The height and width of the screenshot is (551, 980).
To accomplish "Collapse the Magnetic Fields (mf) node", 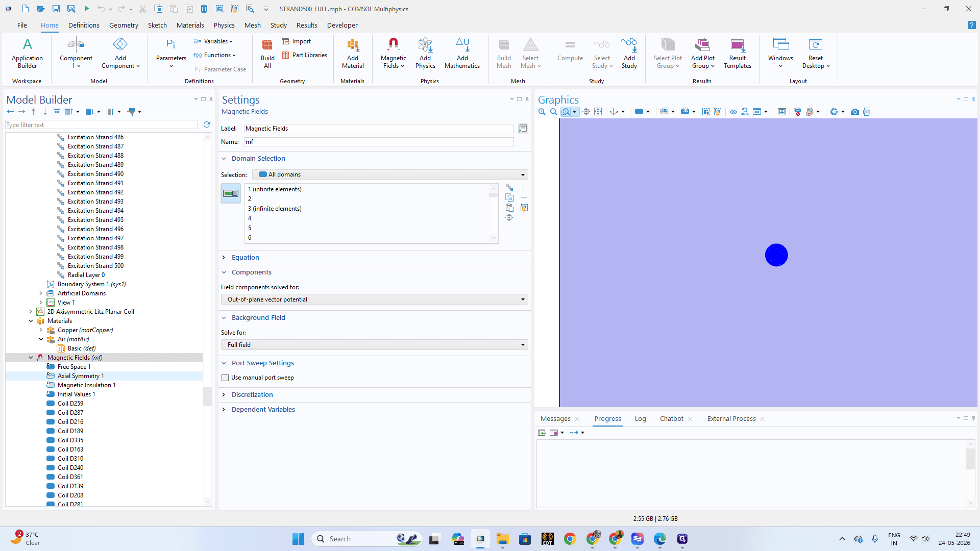I will click(31, 358).
